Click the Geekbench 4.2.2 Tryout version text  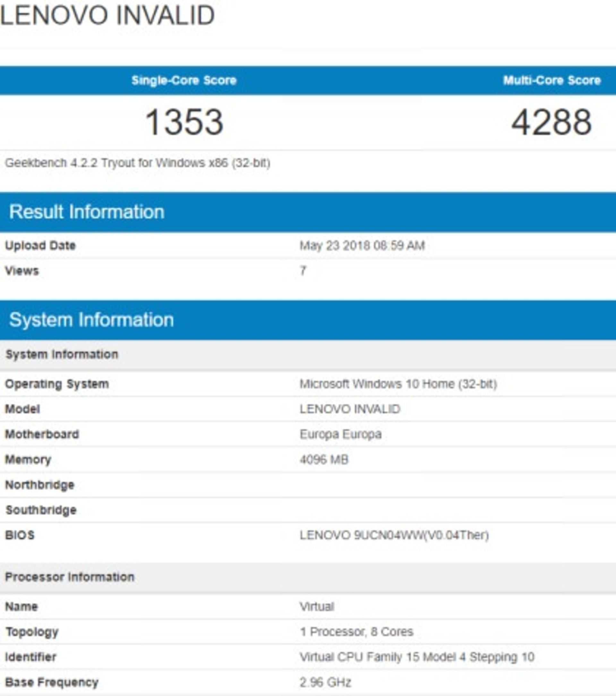138,163
